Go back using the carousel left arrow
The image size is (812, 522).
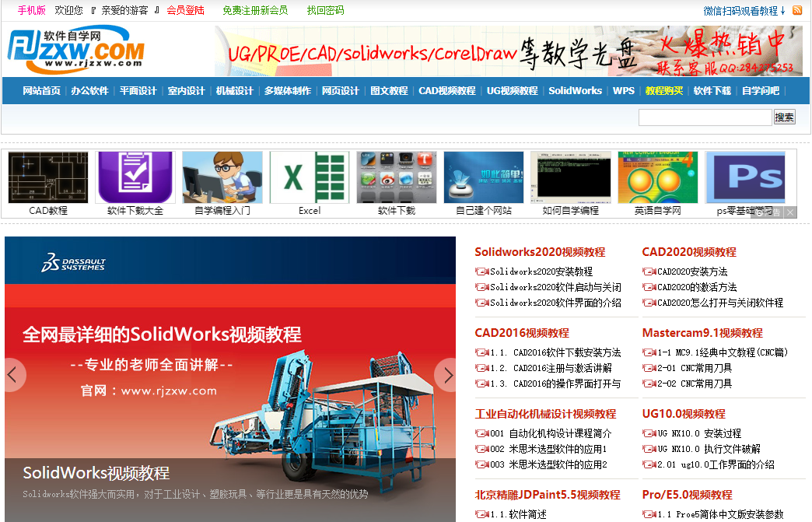13,375
